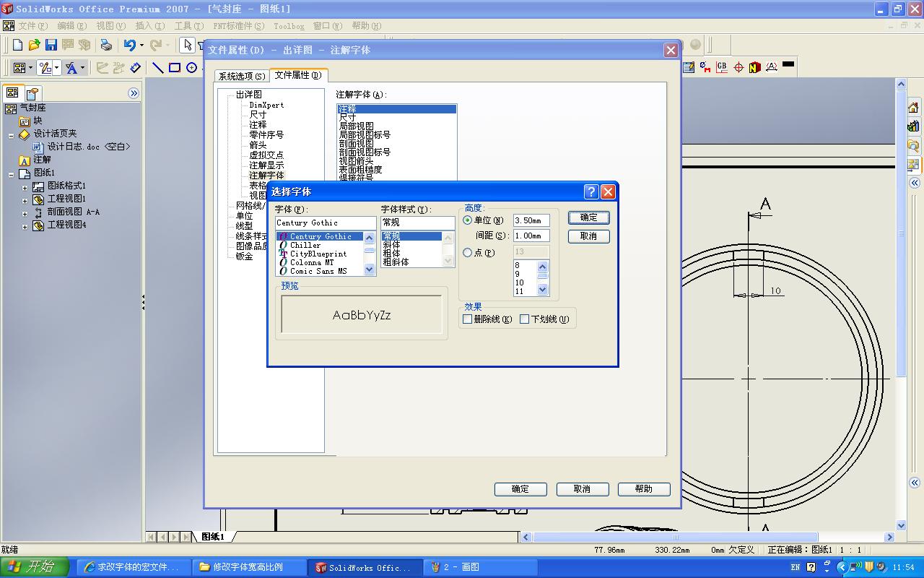Click the red crosshair center mark icon
924x578 pixels.
(738, 67)
